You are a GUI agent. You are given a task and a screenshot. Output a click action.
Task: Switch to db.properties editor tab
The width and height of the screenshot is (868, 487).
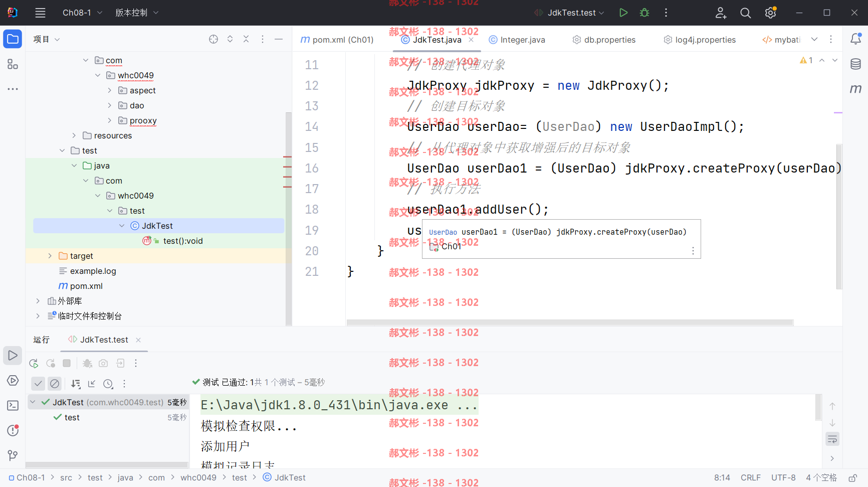tap(604, 40)
